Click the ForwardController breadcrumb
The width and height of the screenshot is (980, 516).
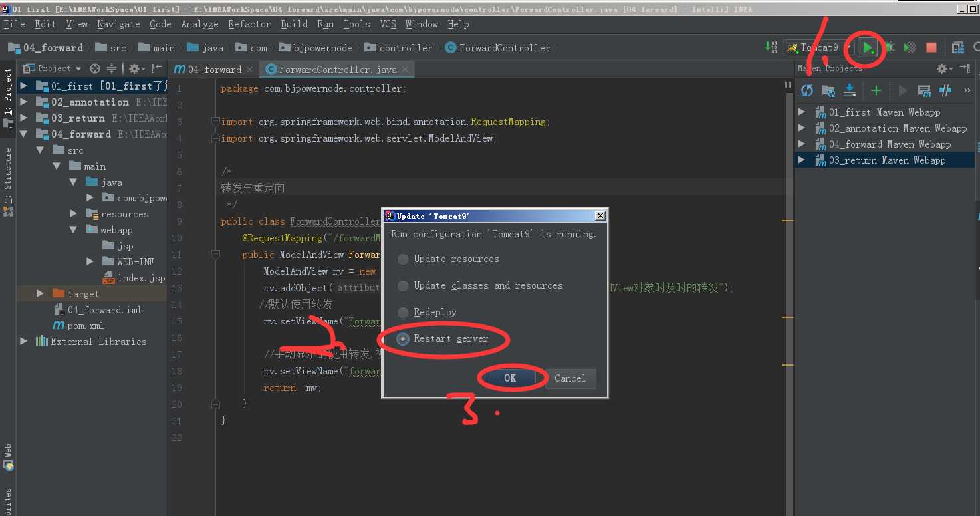497,48
